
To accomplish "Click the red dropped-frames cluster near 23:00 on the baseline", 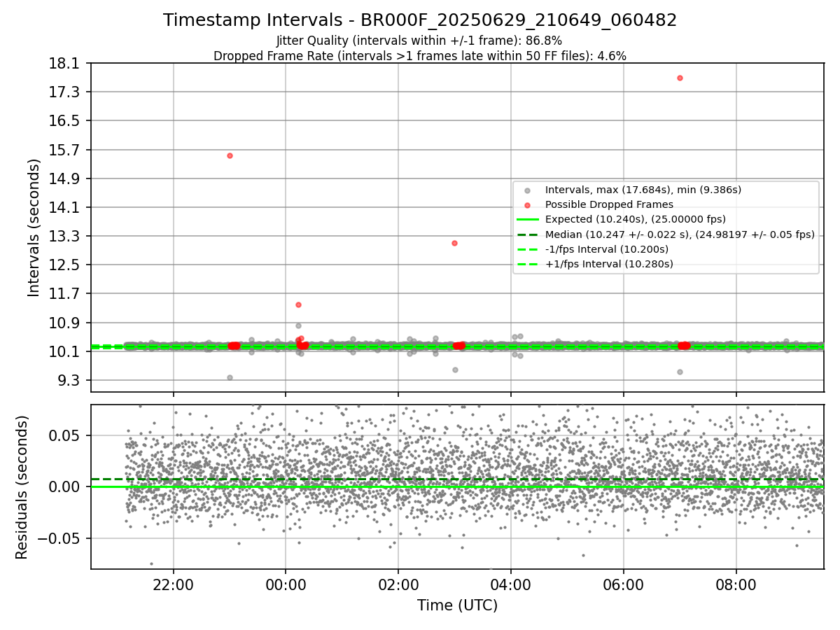I will coord(234,346).
